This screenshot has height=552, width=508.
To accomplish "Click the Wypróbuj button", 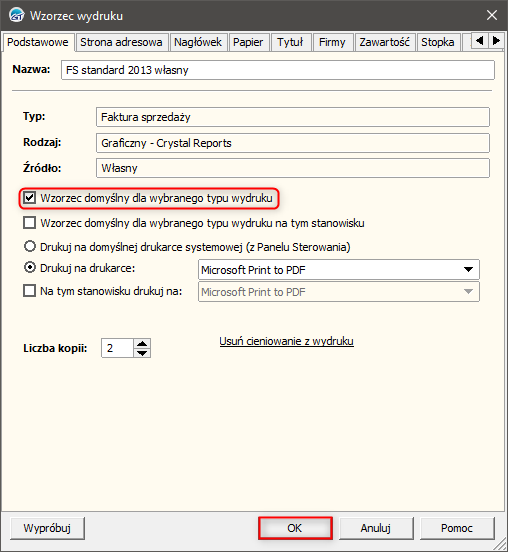I will (x=47, y=528).
